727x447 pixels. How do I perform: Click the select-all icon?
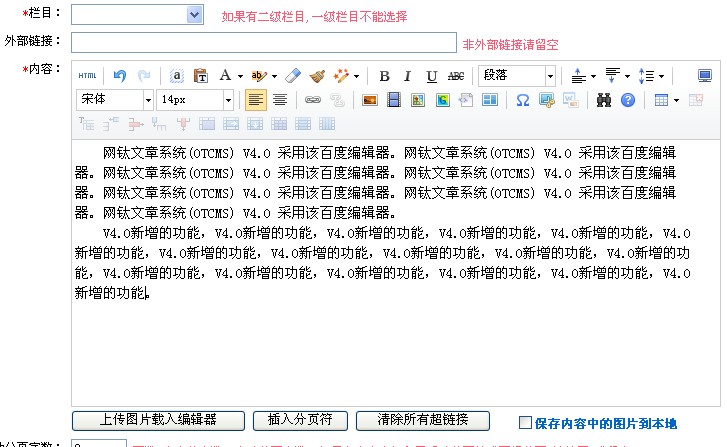177,76
